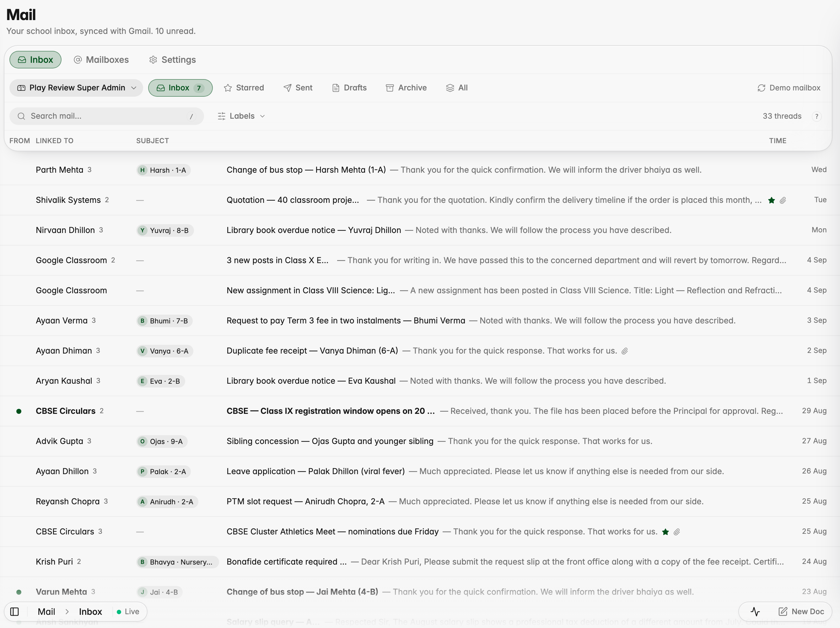The height and width of the screenshot is (628, 840).
Task: Toggle star on Shivalik Systems quotation
Action: (771, 200)
